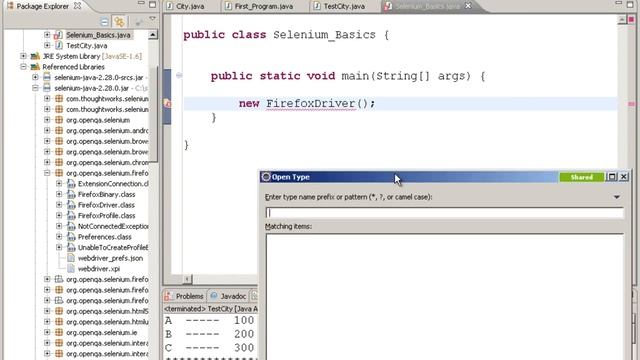Click the editor horizontal scroll left arrow
The width and height of the screenshot is (640, 360).
[187, 279]
